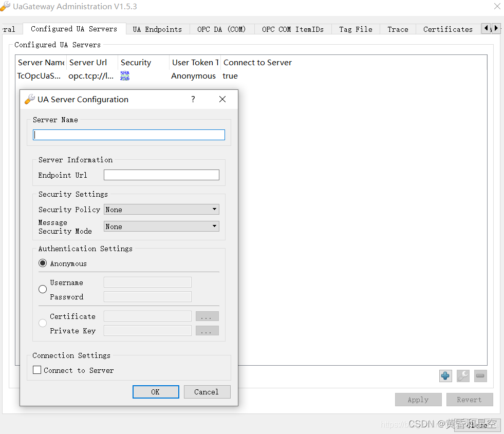Select the Username/Password authentication option
This screenshot has width=504, height=434.
pos(43,289)
